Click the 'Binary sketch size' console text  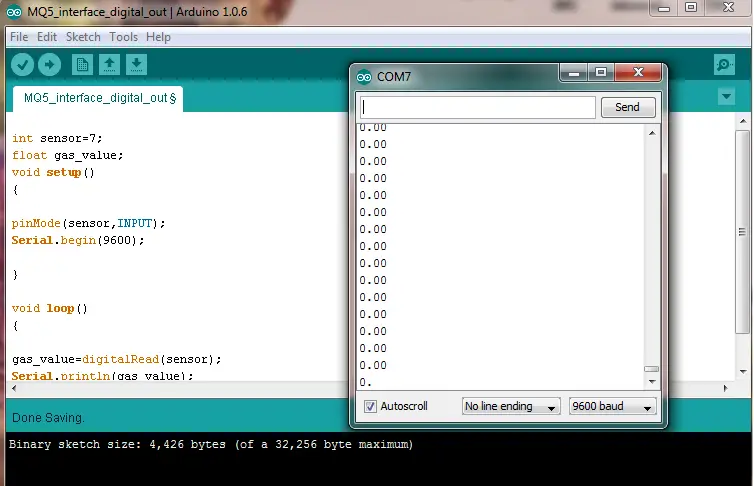[211, 445]
